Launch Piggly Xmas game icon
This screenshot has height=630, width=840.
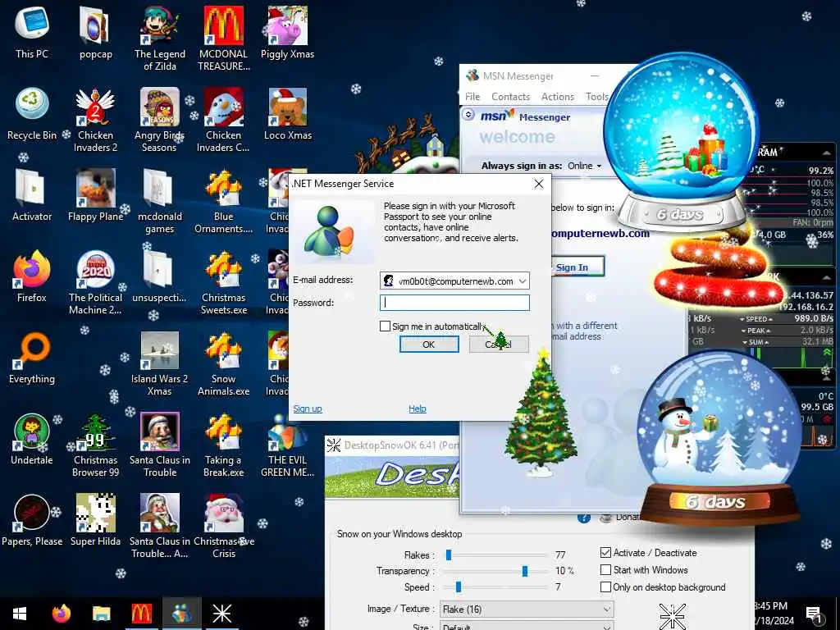[x=288, y=32]
